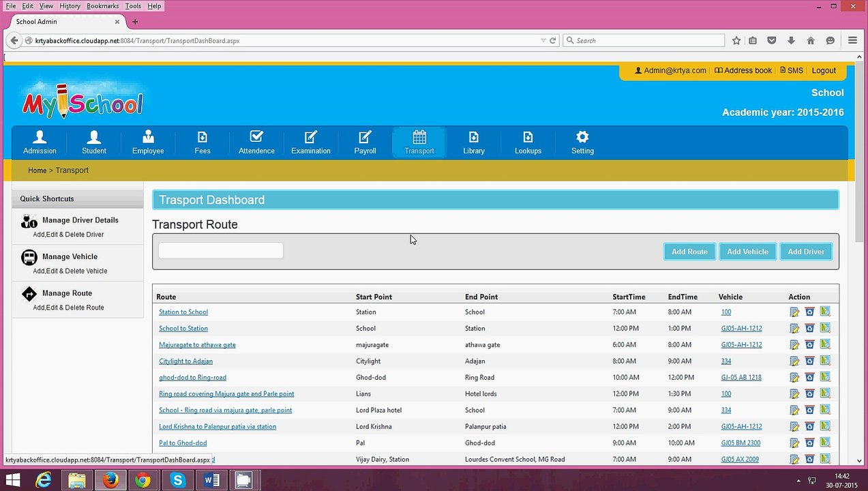Click edit icon for Station to School route

click(794, 312)
